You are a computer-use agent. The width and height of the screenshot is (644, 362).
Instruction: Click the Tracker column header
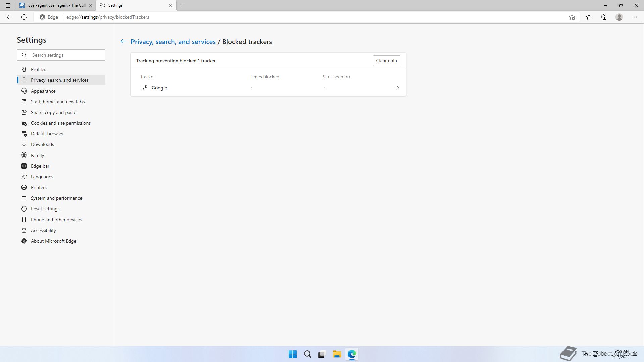click(148, 77)
